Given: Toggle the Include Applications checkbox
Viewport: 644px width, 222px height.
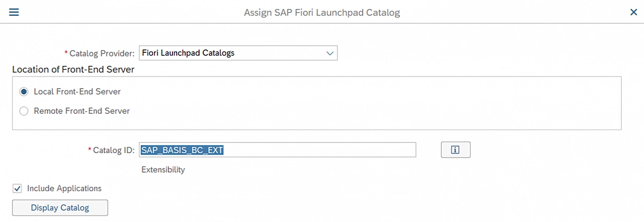Looking at the screenshot, I should tap(18, 189).
